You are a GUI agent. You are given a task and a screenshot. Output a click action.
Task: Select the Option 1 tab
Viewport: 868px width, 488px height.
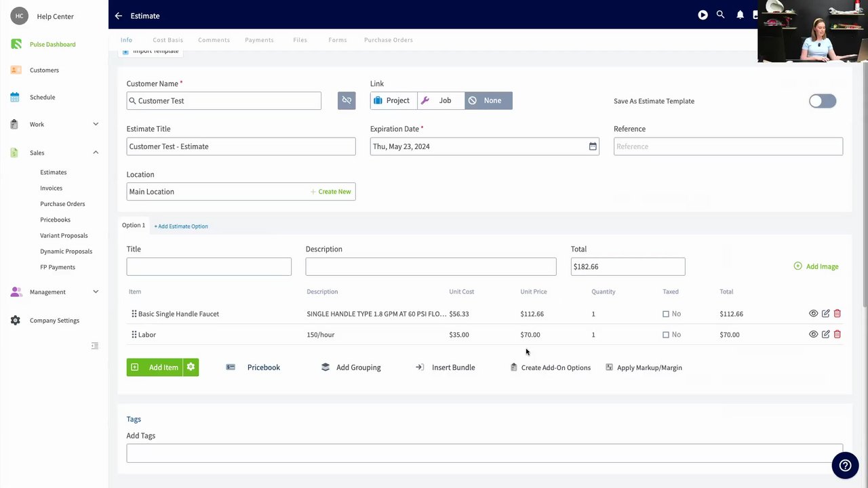[134, 225]
